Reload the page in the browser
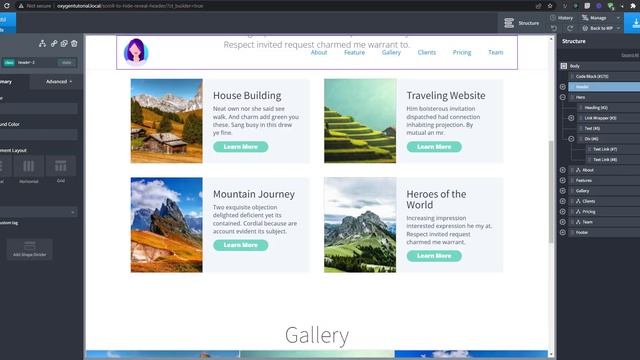Screen dimensions: 640x360 (7, 6)
